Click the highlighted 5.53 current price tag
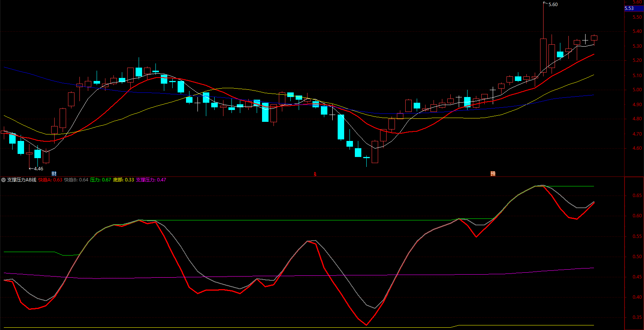The image size is (644, 330). (634, 8)
